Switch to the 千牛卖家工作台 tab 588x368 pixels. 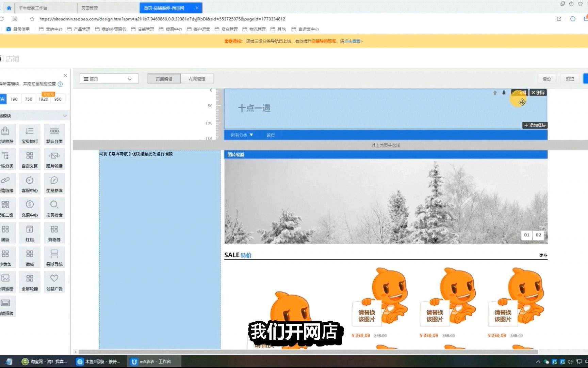tap(46, 8)
